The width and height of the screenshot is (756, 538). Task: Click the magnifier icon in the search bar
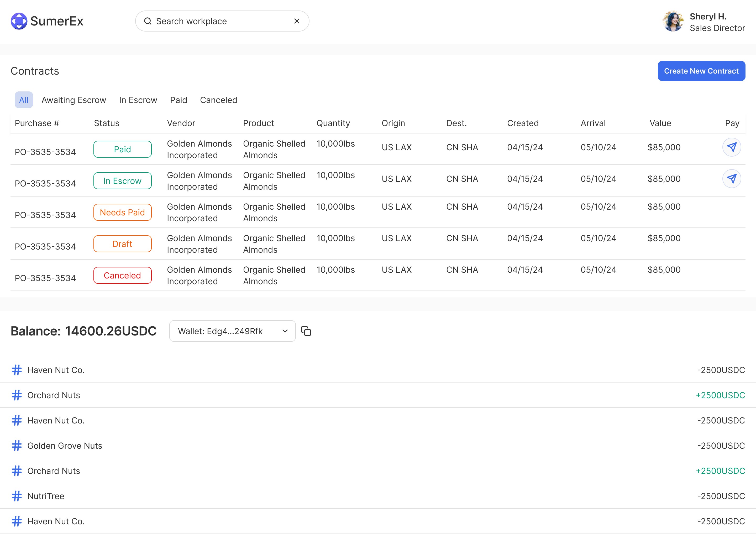click(148, 21)
